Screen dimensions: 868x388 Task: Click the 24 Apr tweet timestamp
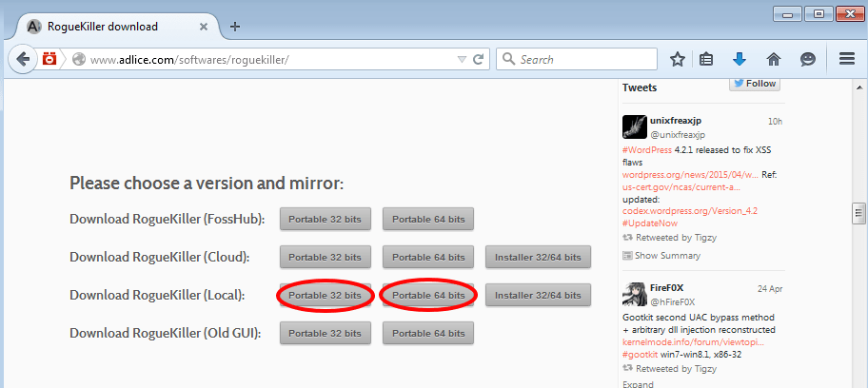(x=770, y=288)
